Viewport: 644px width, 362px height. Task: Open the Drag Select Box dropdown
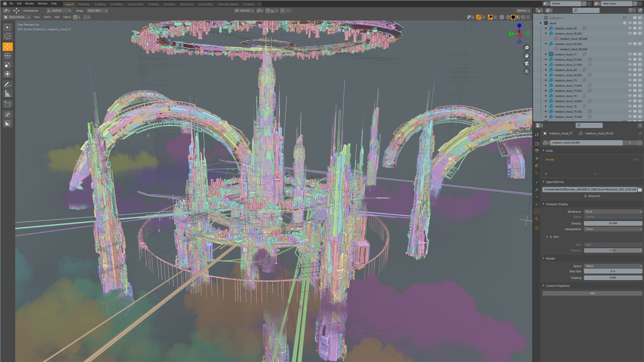tap(97, 11)
